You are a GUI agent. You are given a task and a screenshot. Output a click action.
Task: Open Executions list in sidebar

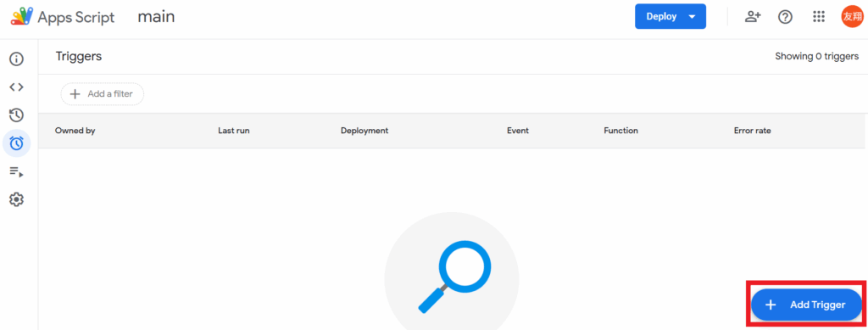17,171
